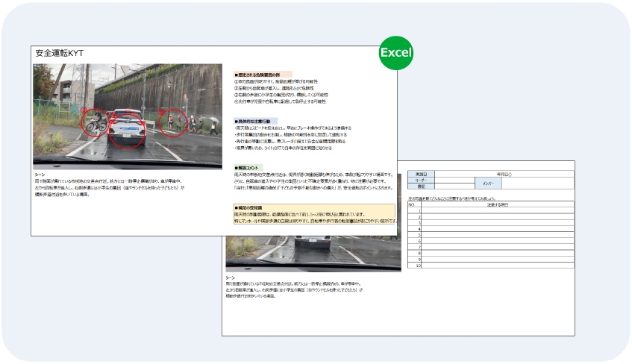Select the リーダー cell
Viewport: 632px width, 364px height.
click(422, 179)
